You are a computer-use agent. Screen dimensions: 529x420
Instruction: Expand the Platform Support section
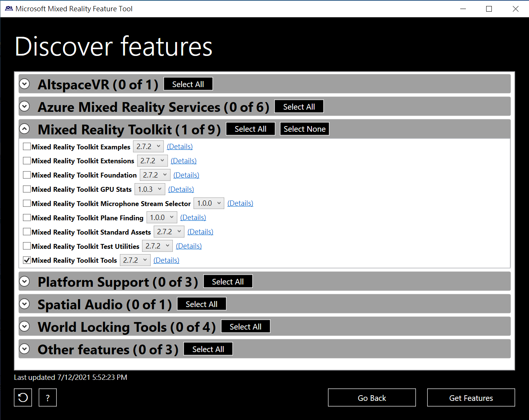[24, 281]
